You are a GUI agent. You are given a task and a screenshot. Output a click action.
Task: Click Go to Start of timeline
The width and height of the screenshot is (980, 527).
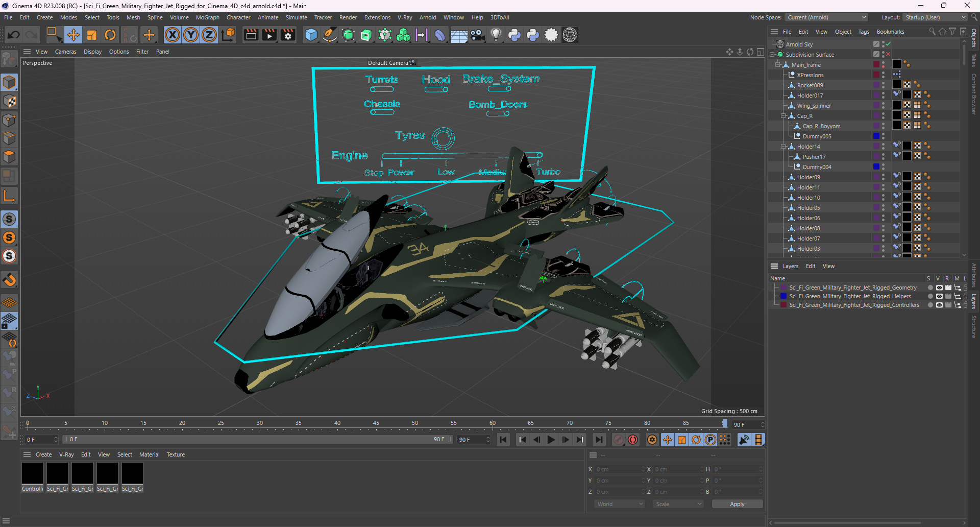(503, 440)
